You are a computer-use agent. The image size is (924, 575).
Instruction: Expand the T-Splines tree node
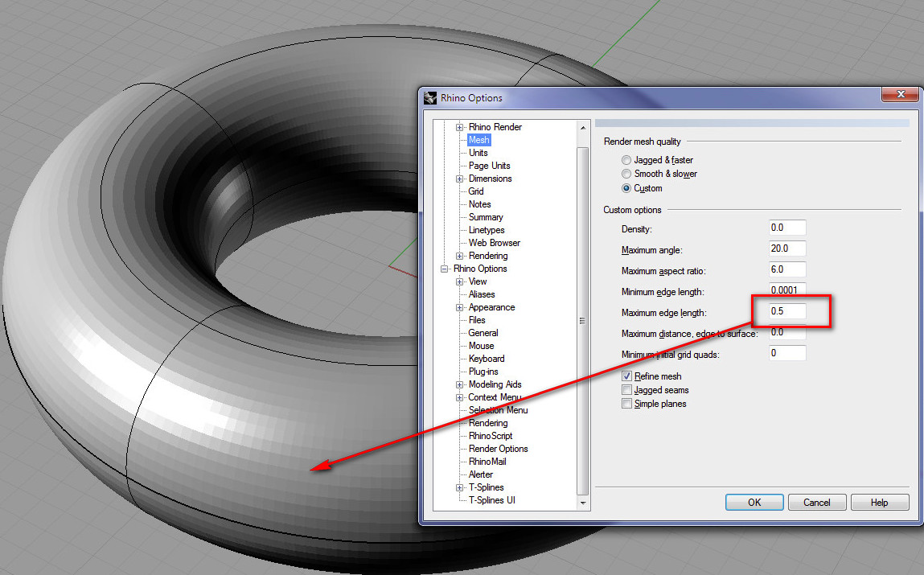(460, 487)
